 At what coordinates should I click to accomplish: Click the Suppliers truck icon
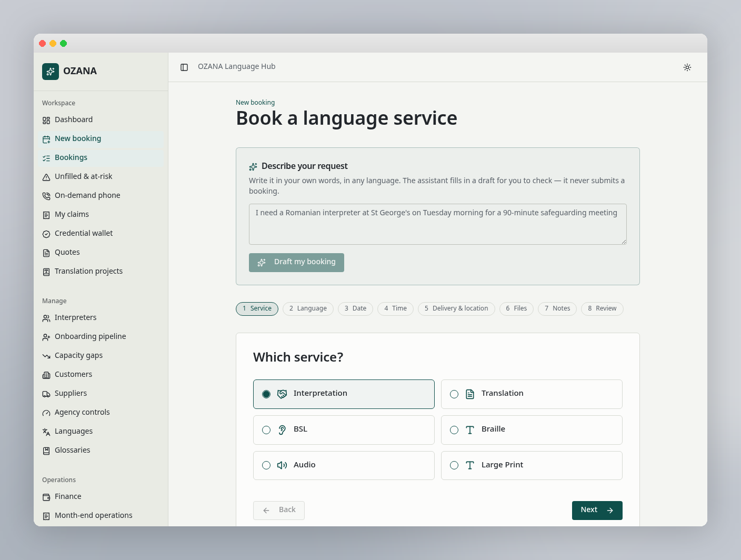tap(46, 394)
